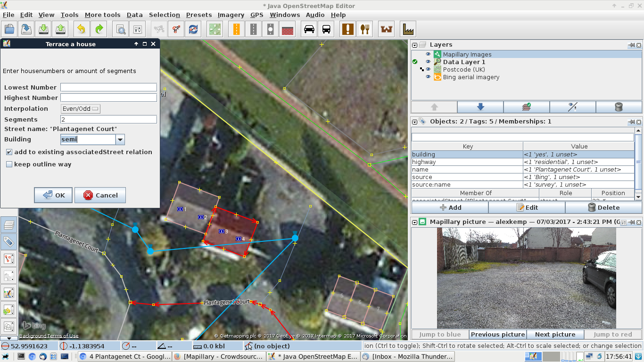Click the restaurant fork-and-knife preset icon

(x=364, y=29)
